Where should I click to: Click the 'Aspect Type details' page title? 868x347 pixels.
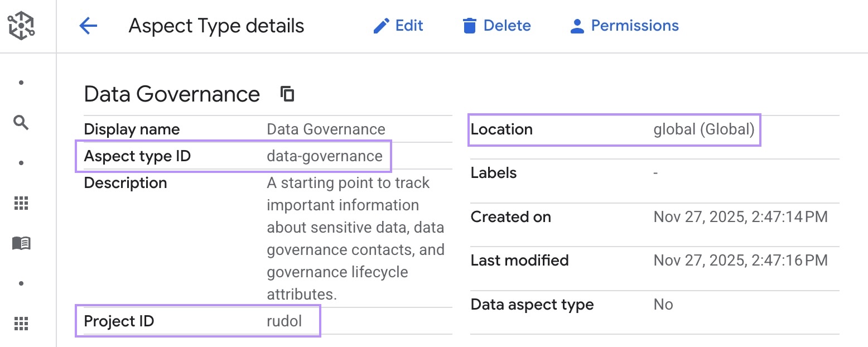coord(216,26)
